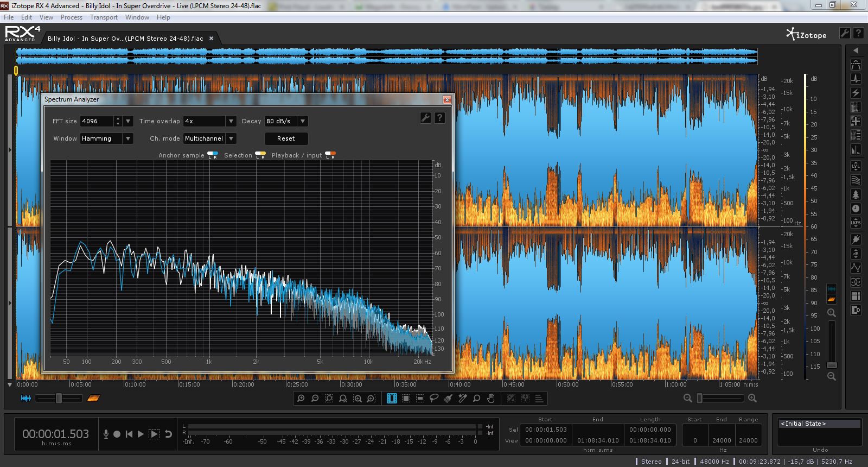Screen dimensions: 868x467
Task: Select the grab hand tool
Action: (490, 399)
